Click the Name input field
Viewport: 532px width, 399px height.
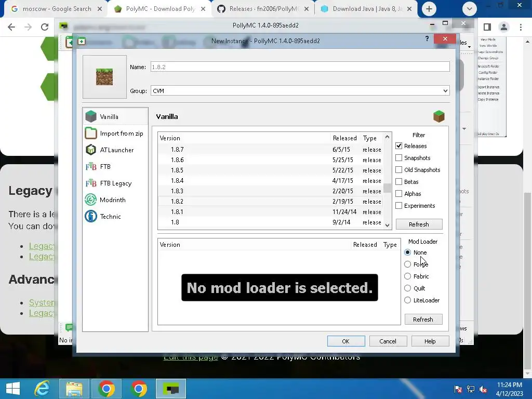(300, 67)
